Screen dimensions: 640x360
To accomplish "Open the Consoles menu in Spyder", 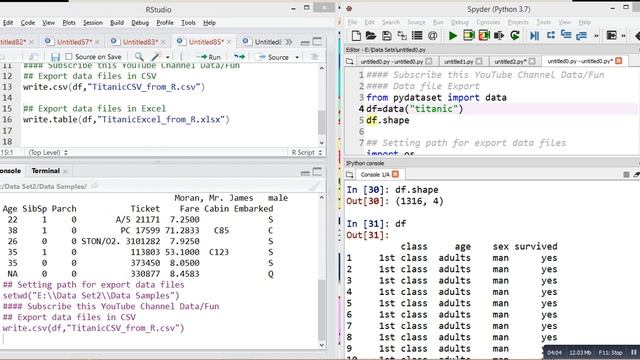I will [488, 22].
